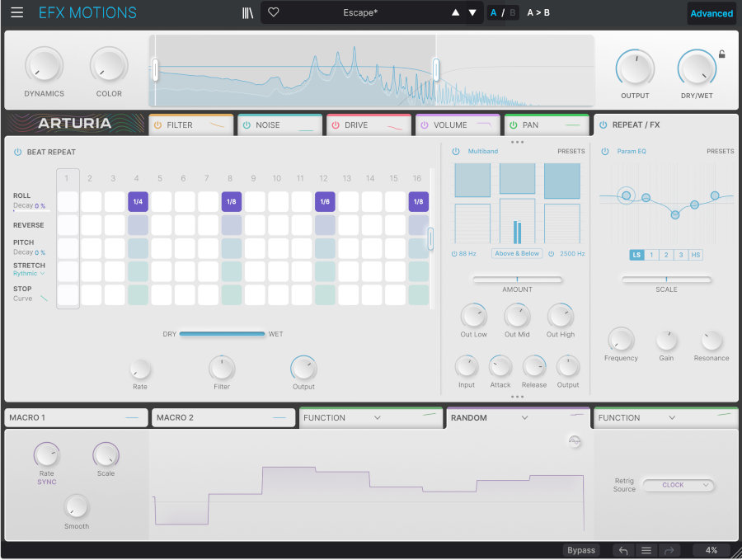Click the Bypass button in bottom bar

click(x=581, y=549)
